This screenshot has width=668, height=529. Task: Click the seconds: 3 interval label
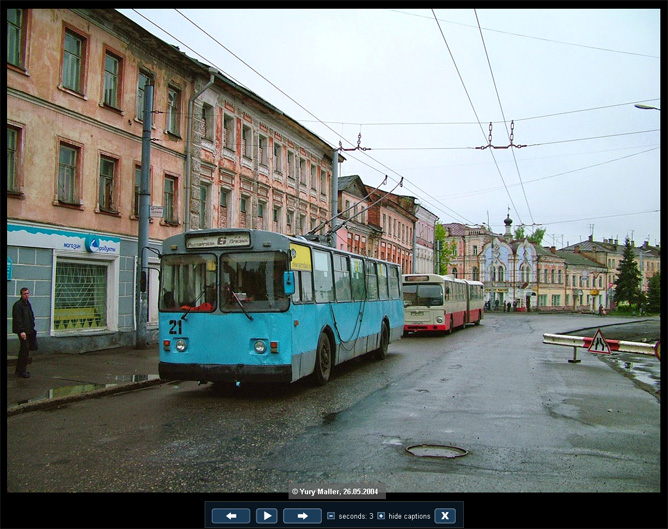coord(355,516)
